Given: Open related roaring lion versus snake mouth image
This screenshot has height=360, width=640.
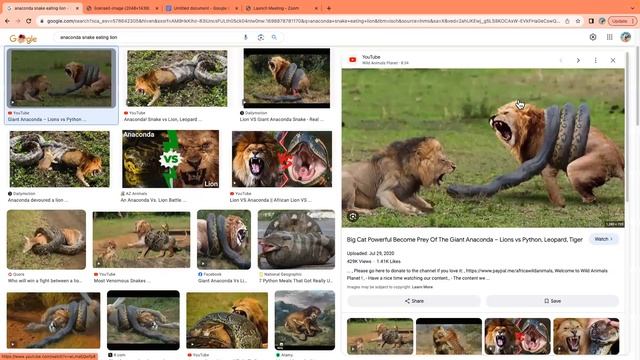Looking at the screenshot, I should [x=518, y=336].
